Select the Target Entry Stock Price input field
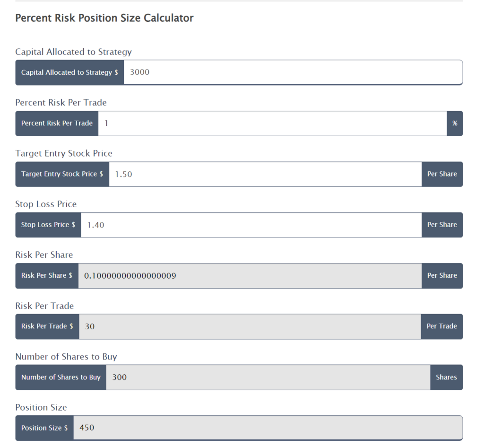The height and width of the screenshot is (448, 484). (265, 174)
